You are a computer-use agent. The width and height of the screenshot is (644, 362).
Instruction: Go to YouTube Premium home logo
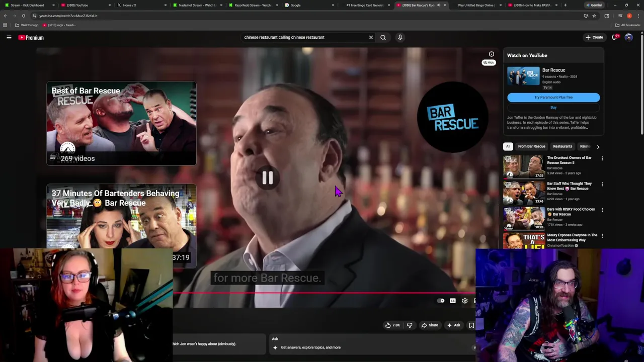[31, 38]
